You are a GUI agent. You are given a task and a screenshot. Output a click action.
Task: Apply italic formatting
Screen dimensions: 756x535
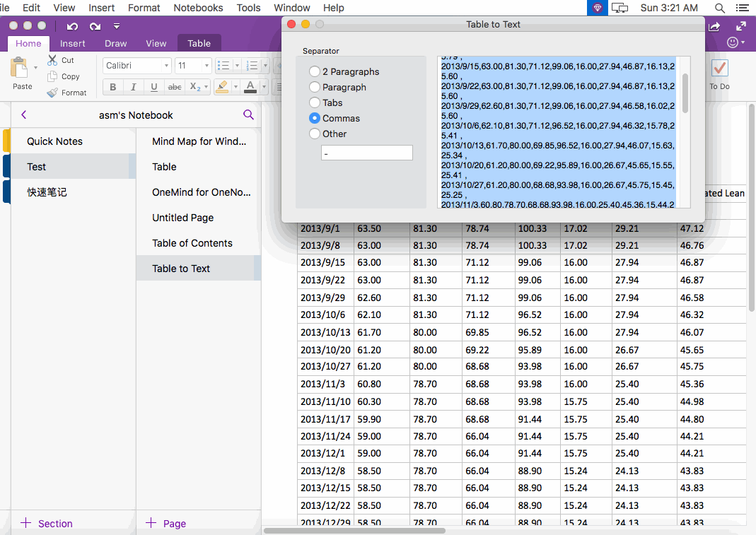point(133,86)
